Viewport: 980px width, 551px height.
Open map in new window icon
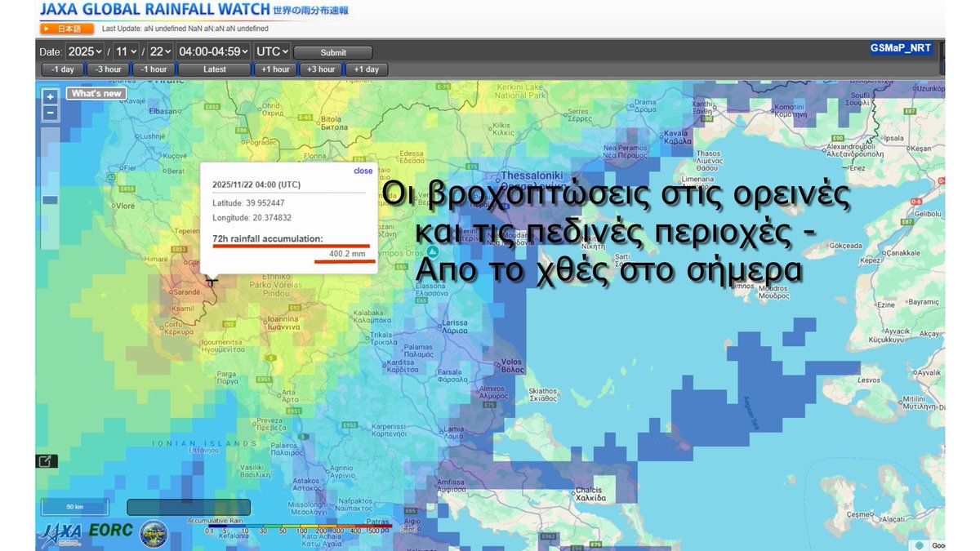(x=47, y=460)
